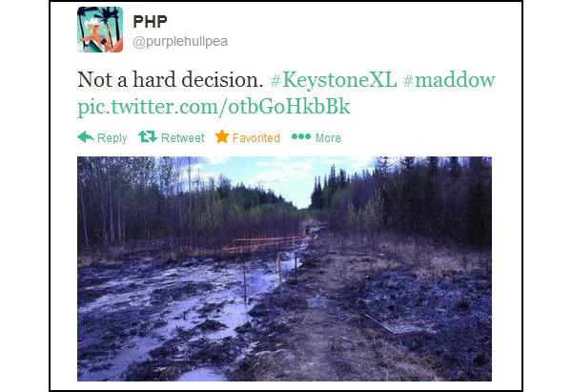Follow the pic.twitter.com/otbGoHkbBk link
Viewport: 572px width, 392px height.
tap(214, 107)
